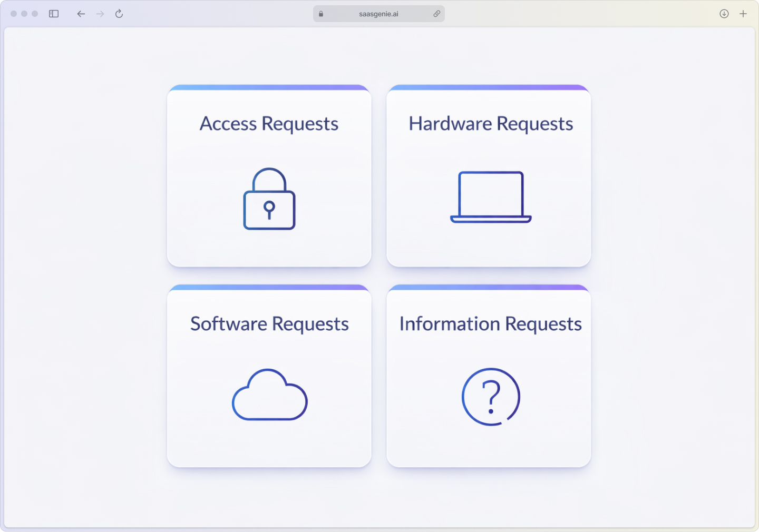Select the laptop icon under Hardware Requests
Viewport: 759px width, 532px height.
(490, 196)
